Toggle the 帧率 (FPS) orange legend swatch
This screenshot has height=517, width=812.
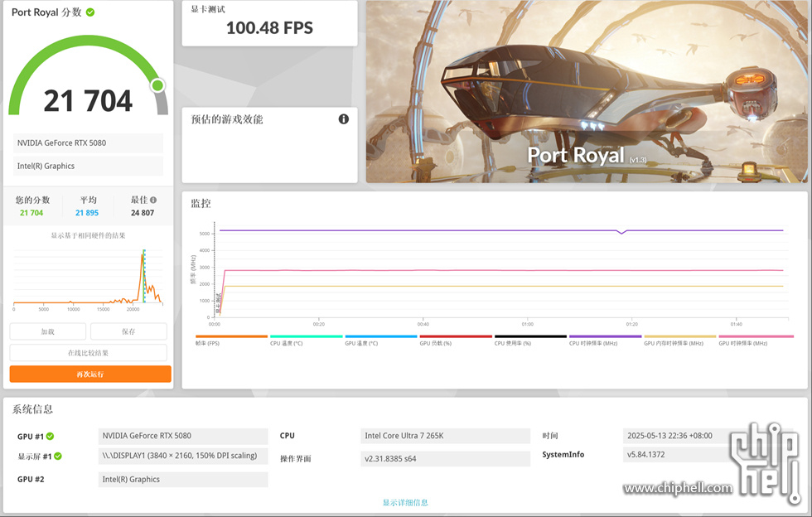231,336
